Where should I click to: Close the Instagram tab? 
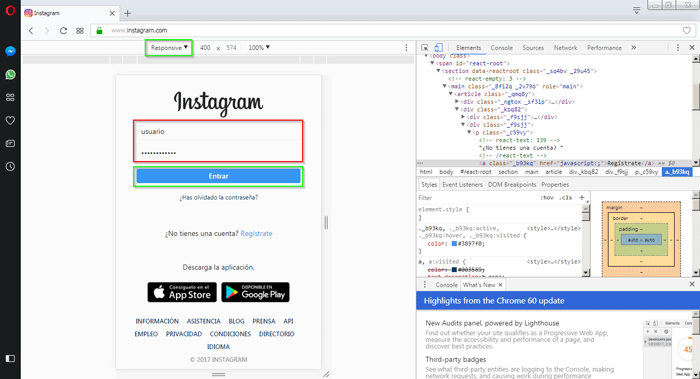click(x=112, y=13)
